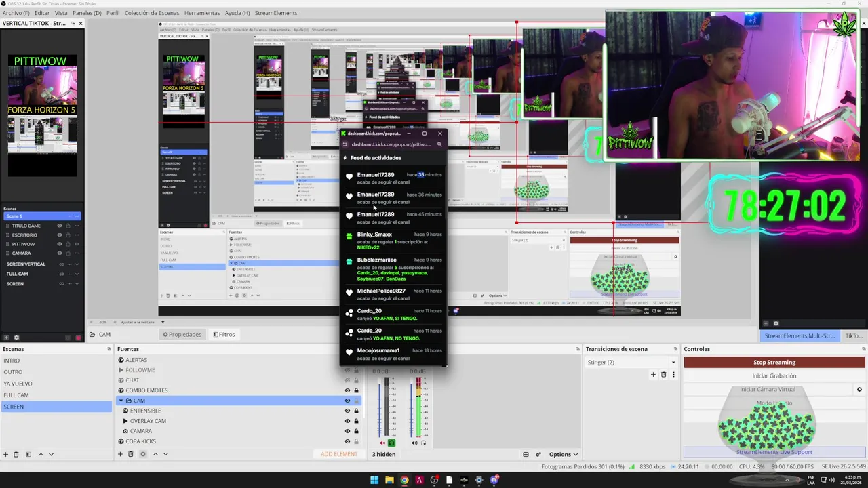This screenshot has width=868, height=488.
Task: Click the audio mixer layout icon near Options
Action: (x=526, y=454)
